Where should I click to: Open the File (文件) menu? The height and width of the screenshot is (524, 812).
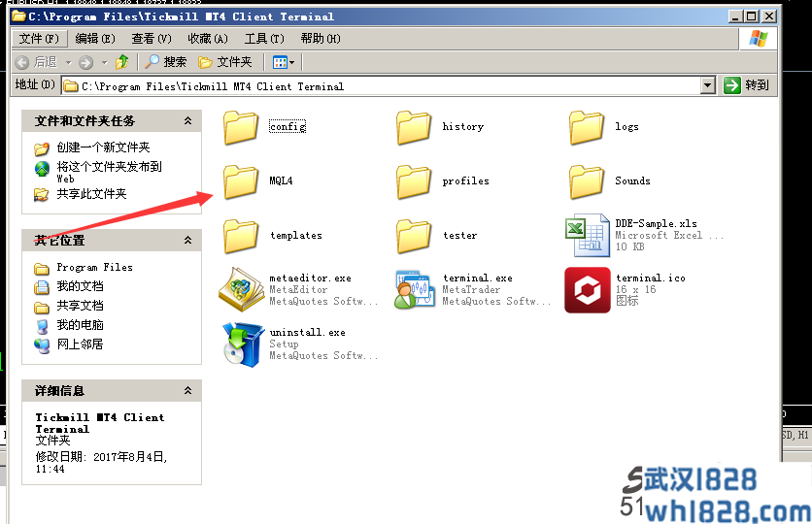39,39
